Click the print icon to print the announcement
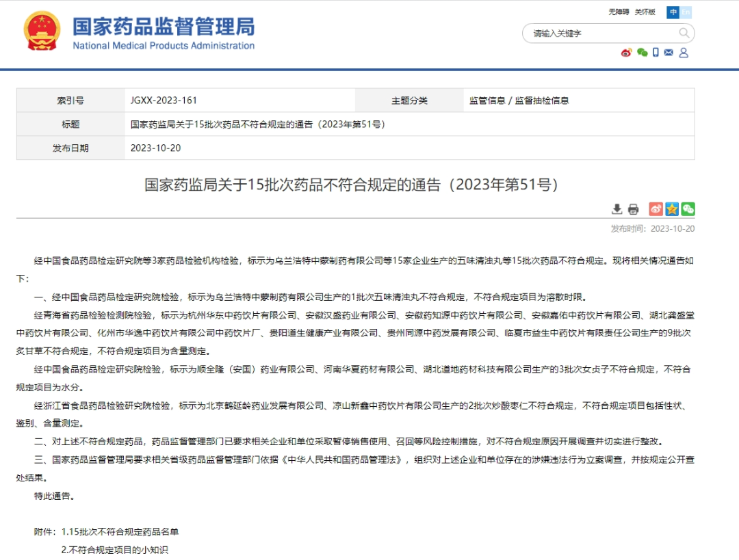The image size is (739, 560). (632, 208)
